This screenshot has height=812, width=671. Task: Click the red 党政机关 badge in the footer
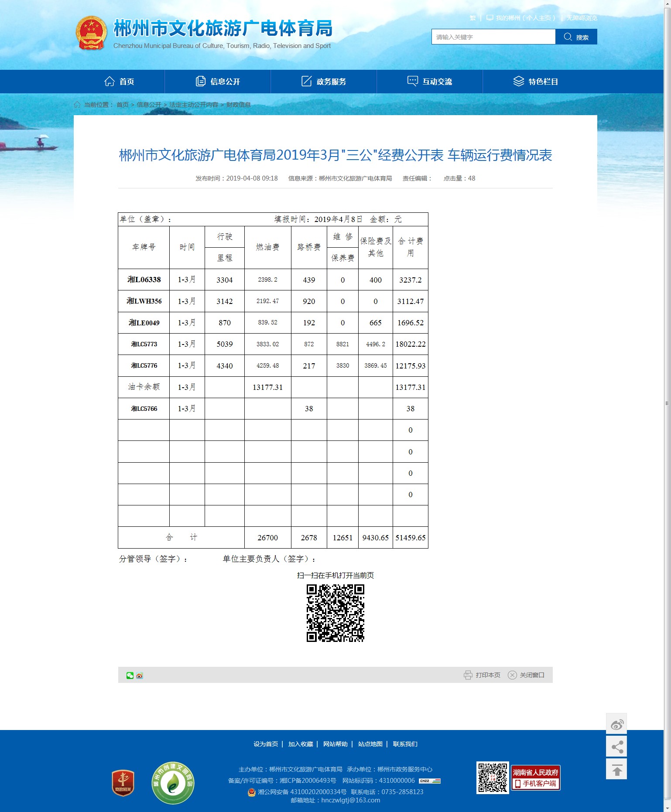(x=123, y=783)
